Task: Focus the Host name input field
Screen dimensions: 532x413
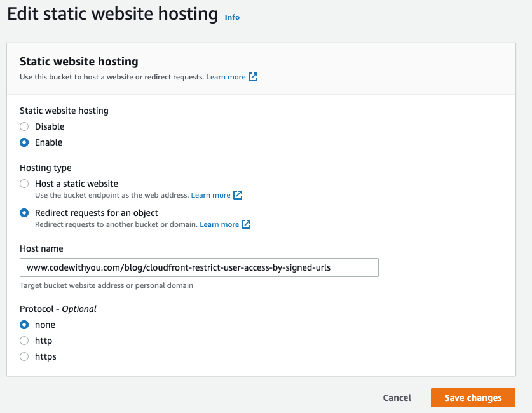Action: click(199, 267)
